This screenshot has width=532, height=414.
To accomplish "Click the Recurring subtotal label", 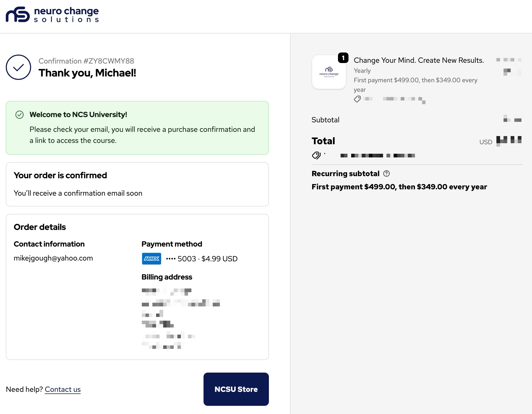I will [345, 174].
